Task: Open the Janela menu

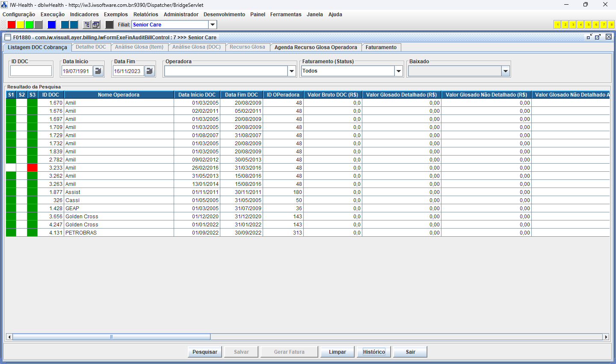Action: point(315,15)
